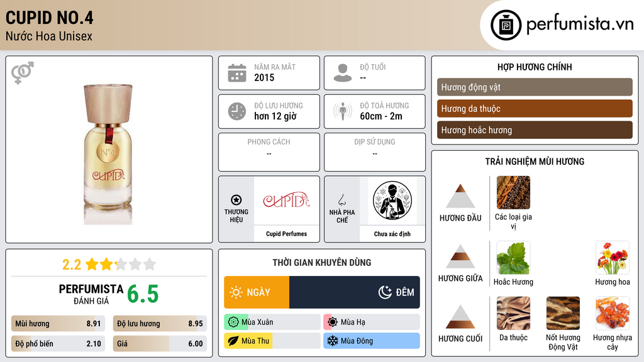Click the moon icon in night bar

point(385,292)
